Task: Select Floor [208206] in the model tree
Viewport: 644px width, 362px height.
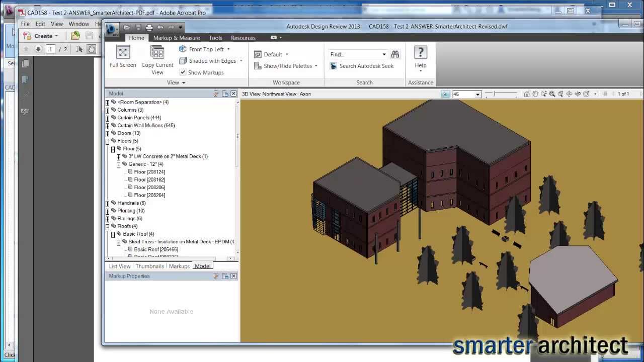Action: 149,188
